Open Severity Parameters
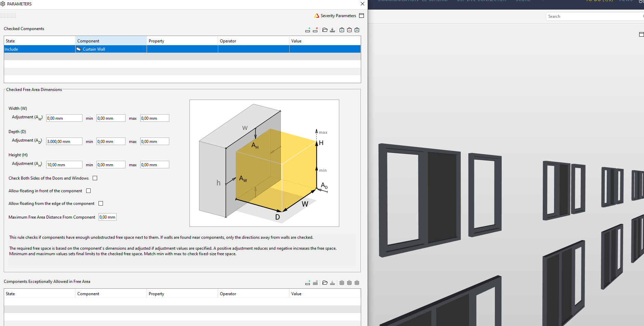The height and width of the screenshot is (326, 644). click(335, 16)
